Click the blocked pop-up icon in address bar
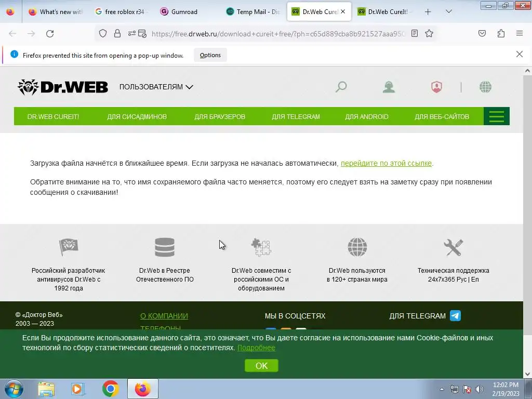The image size is (532, 399). coord(142,34)
